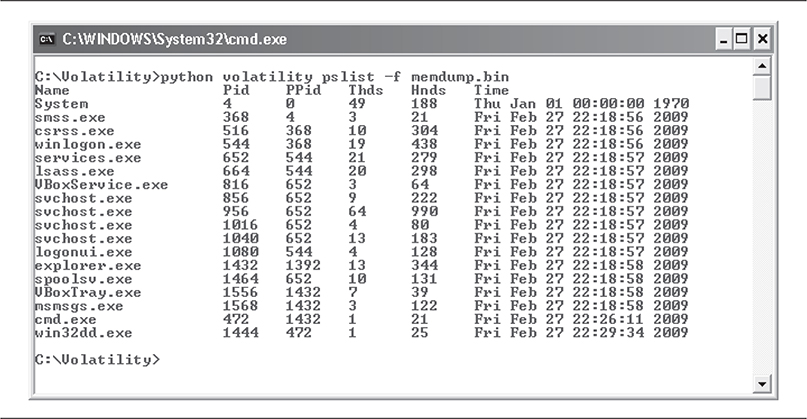The width and height of the screenshot is (807, 419).
Task: Click the VBoxTray.exe process name
Action: (88, 292)
